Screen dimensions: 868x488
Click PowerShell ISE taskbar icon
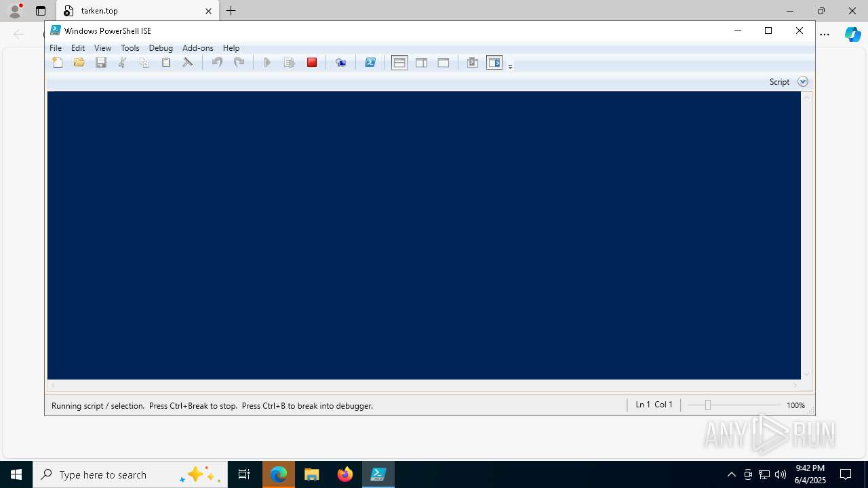coord(378,474)
